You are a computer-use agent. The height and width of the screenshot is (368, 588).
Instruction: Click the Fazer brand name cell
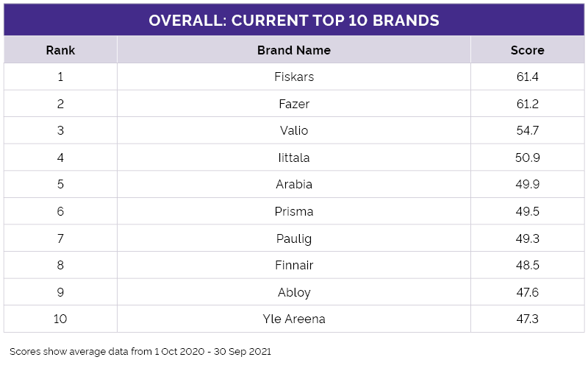coord(293,104)
